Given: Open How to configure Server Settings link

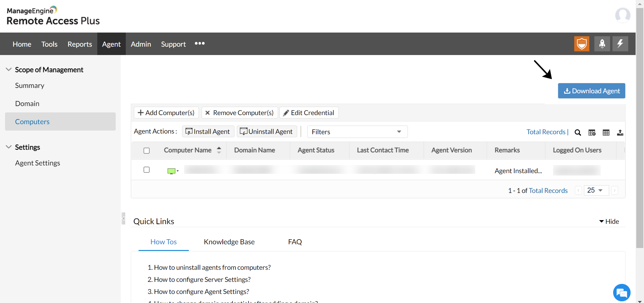Looking at the screenshot, I should click(202, 279).
